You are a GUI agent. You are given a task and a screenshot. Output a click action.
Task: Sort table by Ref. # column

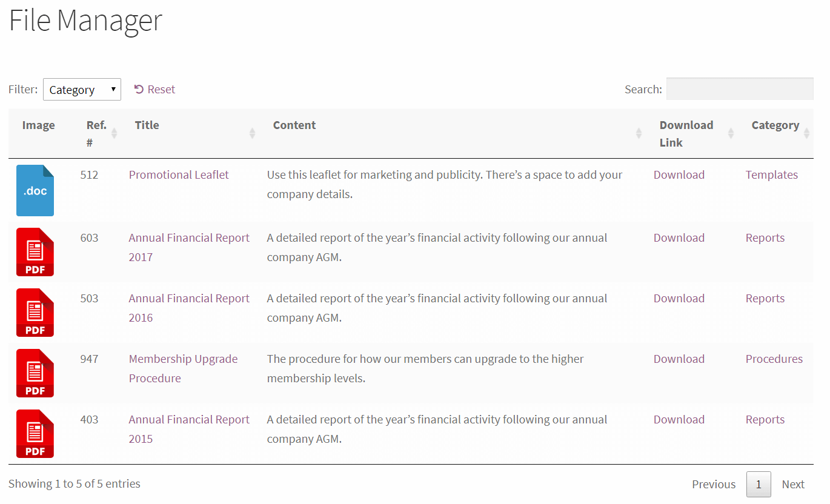(97, 133)
